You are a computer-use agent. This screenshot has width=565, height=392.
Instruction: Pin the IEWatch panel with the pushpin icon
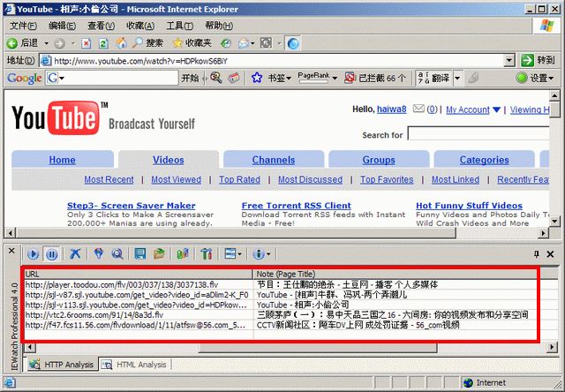point(536,254)
